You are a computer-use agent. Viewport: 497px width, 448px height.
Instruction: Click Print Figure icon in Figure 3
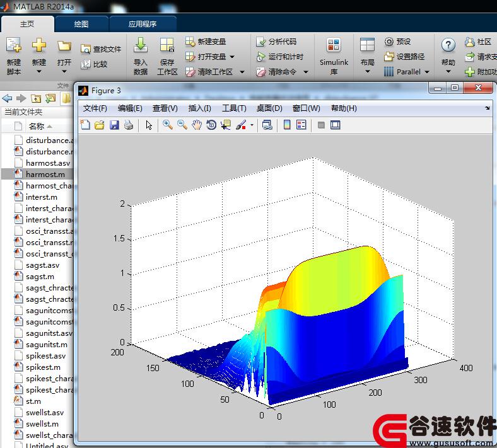coord(129,125)
